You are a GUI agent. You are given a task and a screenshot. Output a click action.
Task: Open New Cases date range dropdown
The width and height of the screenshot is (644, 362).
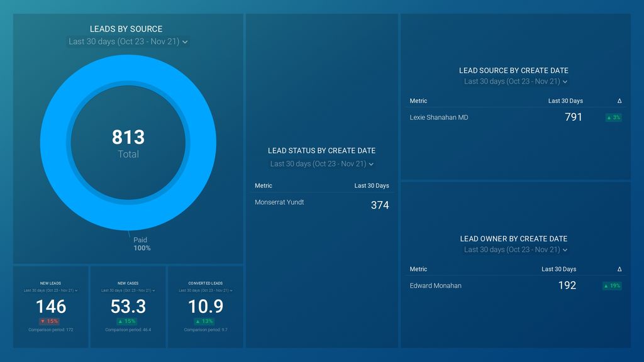[128, 290]
